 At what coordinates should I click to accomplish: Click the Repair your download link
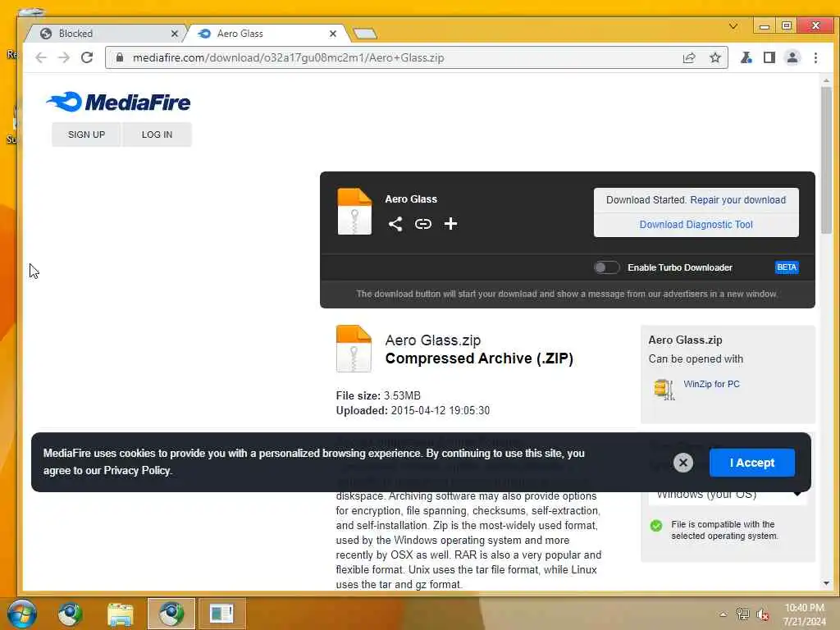pos(737,200)
